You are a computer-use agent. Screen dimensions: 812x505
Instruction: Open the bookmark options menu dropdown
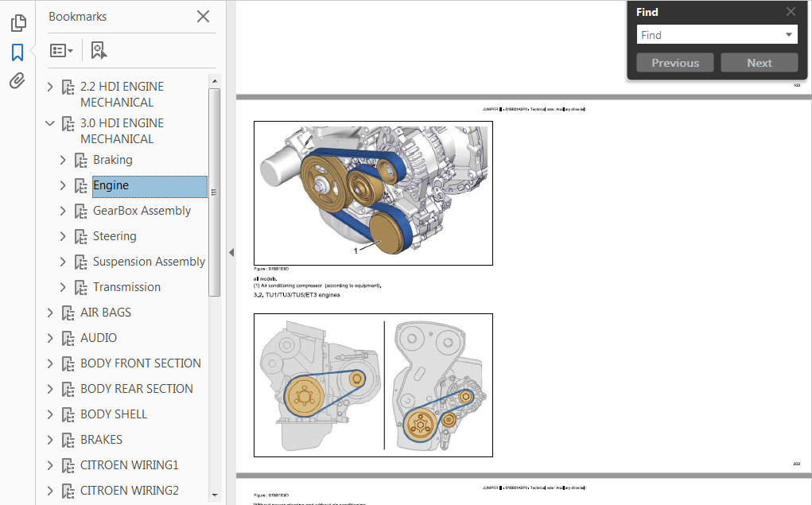[61, 51]
